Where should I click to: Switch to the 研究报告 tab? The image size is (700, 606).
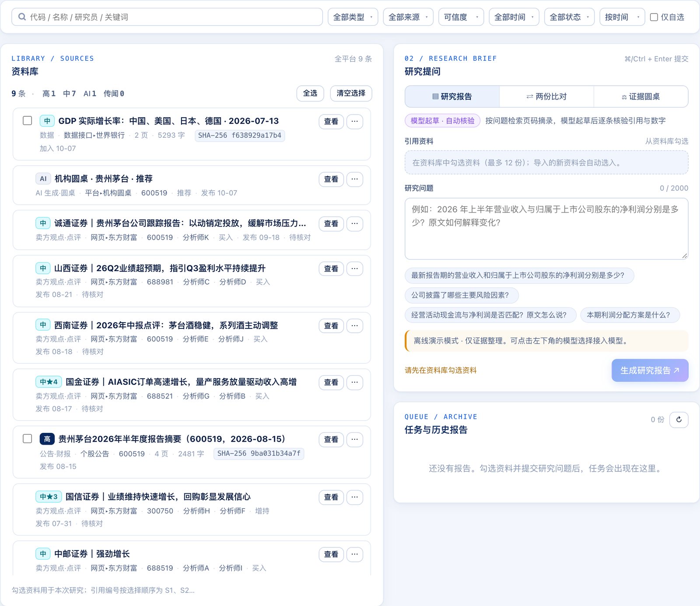(452, 97)
